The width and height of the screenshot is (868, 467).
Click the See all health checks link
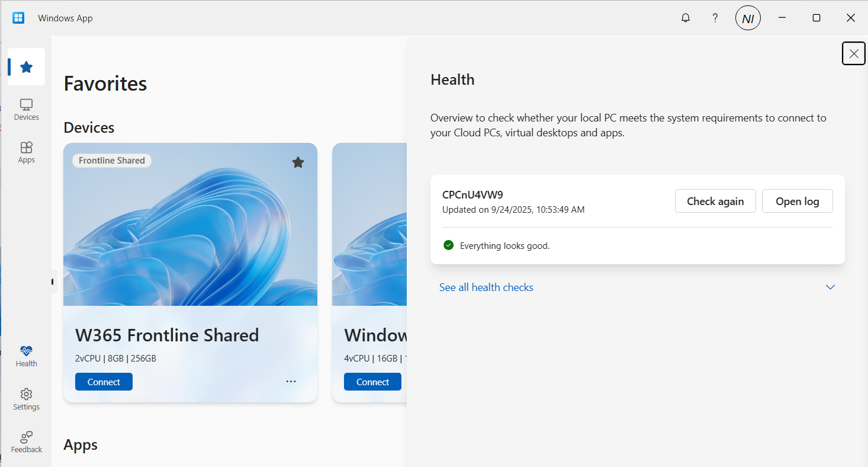(486, 287)
